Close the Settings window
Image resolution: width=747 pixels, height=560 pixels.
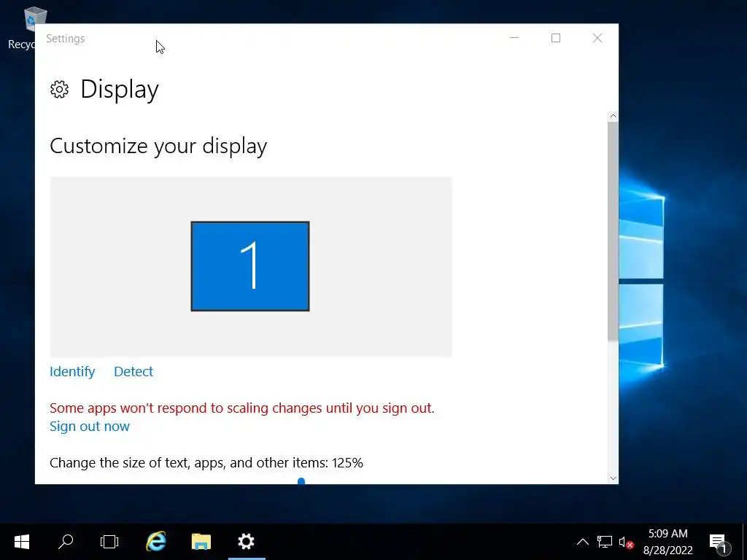pyautogui.click(x=597, y=38)
